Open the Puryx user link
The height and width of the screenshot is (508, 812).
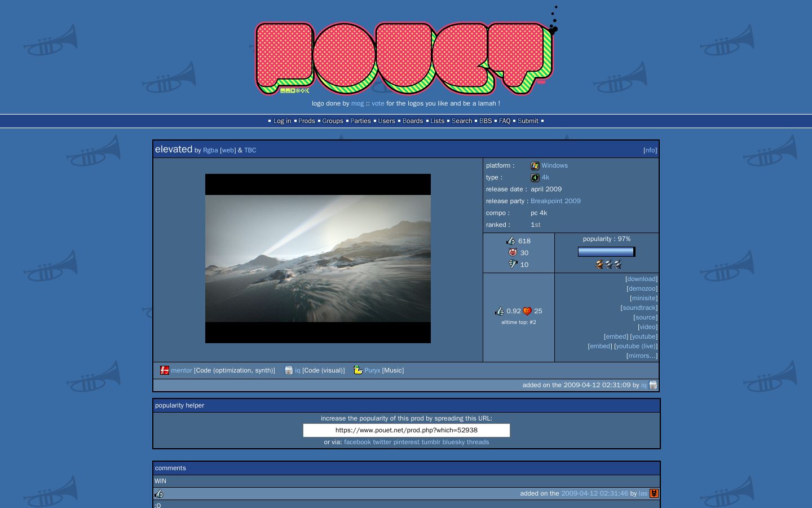(x=372, y=370)
